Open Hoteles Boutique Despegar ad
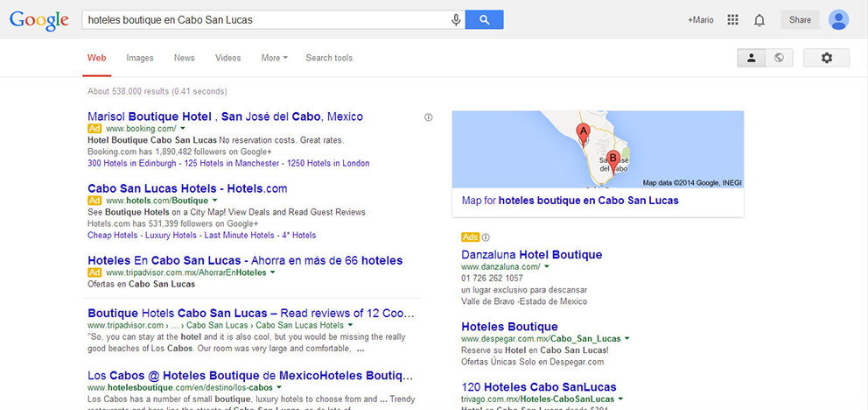 (509, 327)
